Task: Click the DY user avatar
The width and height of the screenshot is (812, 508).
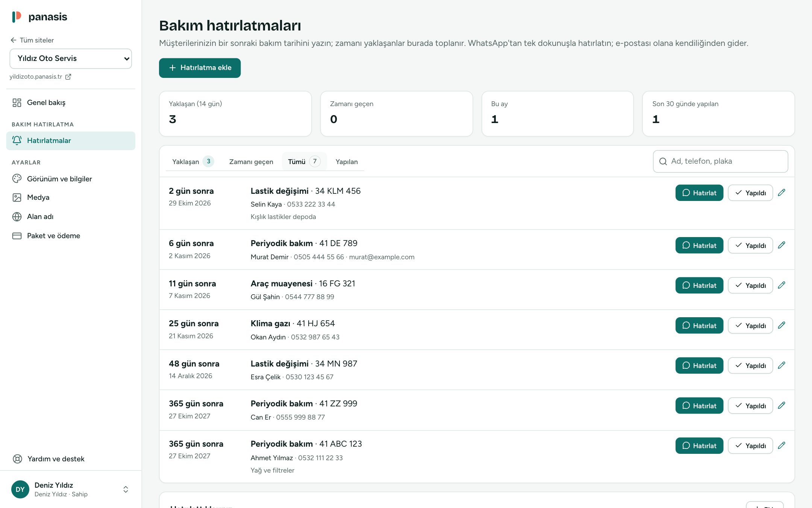Action: click(20, 489)
